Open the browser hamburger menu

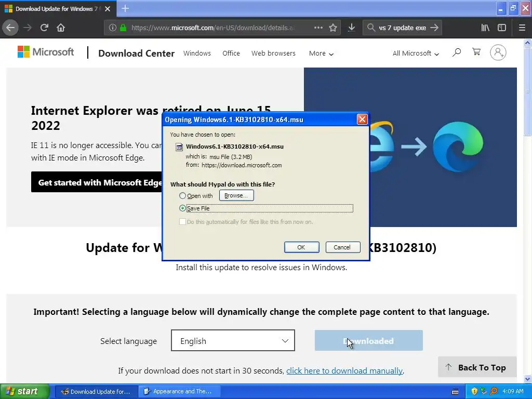click(522, 28)
